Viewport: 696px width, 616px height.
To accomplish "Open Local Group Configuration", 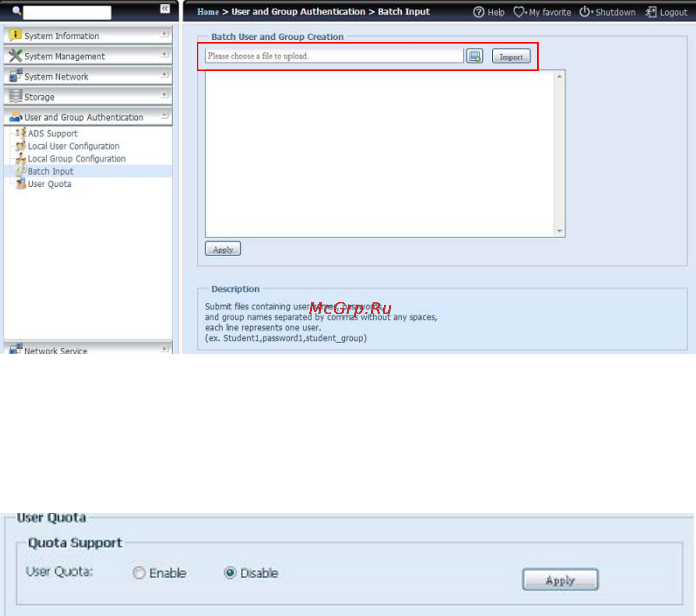I will click(x=77, y=159).
